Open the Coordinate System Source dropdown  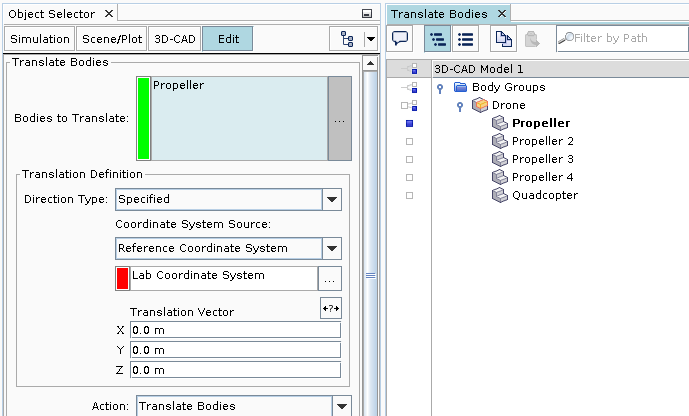332,248
